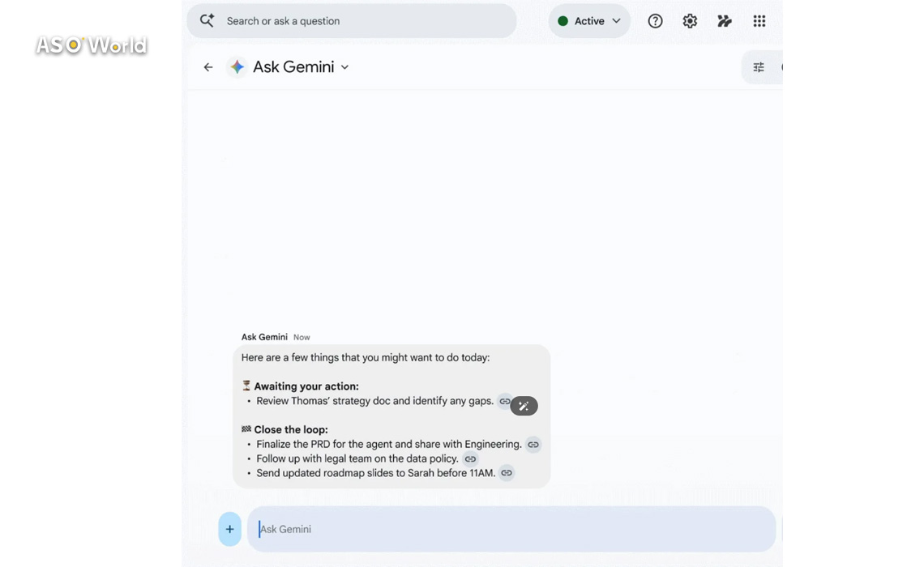
Task: Open link for Thomas' strategy doc item
Action: point(504,401)
